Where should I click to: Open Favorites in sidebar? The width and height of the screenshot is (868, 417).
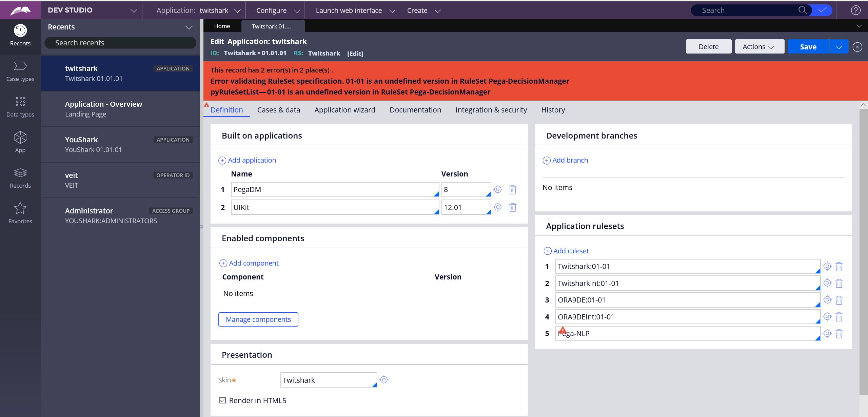pos(20,213)
